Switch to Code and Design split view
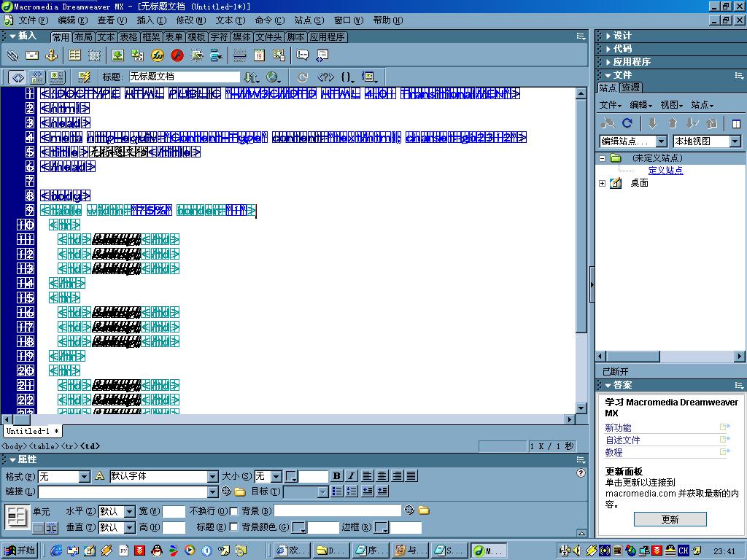The image size is (747, 560). point(37,77)
